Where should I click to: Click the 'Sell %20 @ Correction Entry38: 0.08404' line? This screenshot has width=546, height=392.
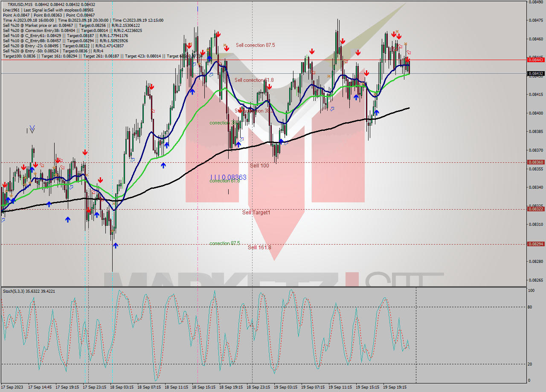pyautogui.click(x=73, y=30)
